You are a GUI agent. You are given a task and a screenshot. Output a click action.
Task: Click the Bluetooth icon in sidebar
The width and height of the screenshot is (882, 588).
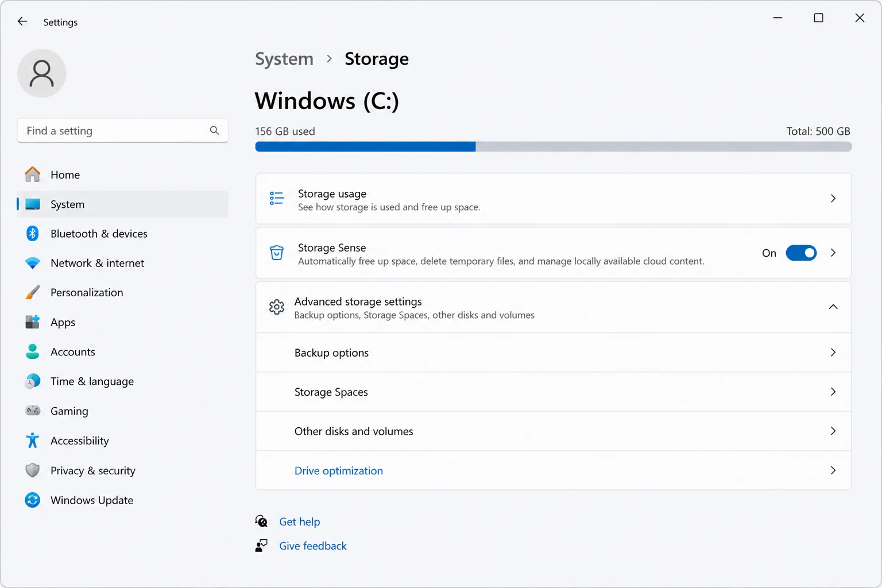33,234
